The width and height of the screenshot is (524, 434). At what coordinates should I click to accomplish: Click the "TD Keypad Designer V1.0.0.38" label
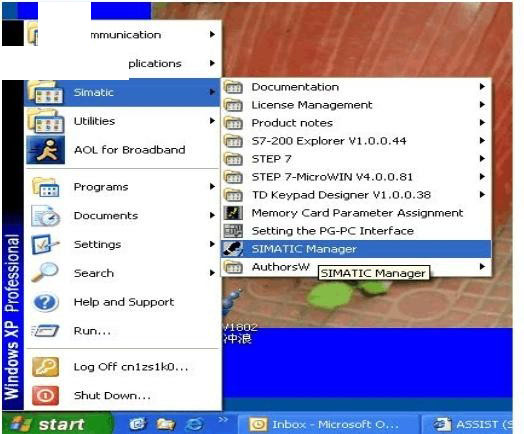(x=341, y=195)
